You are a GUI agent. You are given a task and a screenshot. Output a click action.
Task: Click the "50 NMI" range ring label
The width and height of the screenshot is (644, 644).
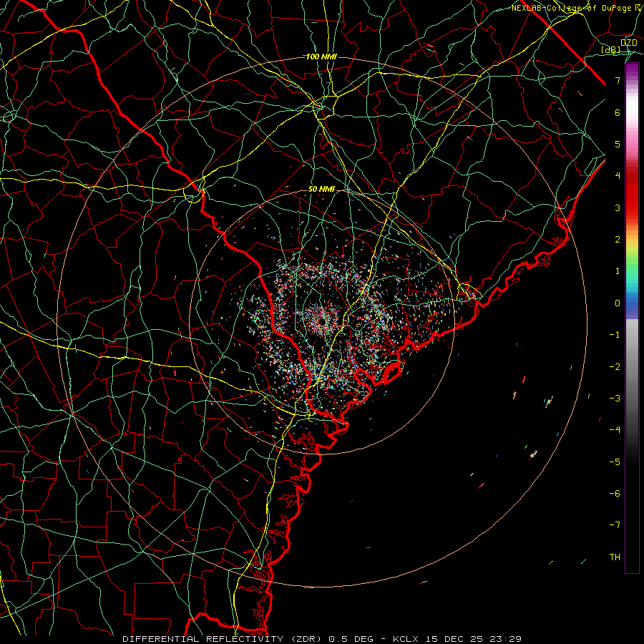pyautogui.click(x=321, y=190)
